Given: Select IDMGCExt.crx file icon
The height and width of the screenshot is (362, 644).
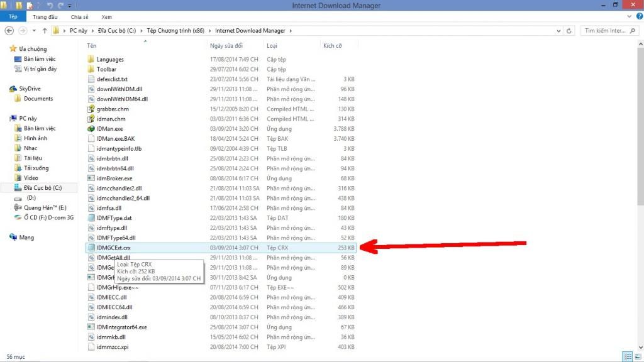Looking at the screenshot, I should click(91, 248).
